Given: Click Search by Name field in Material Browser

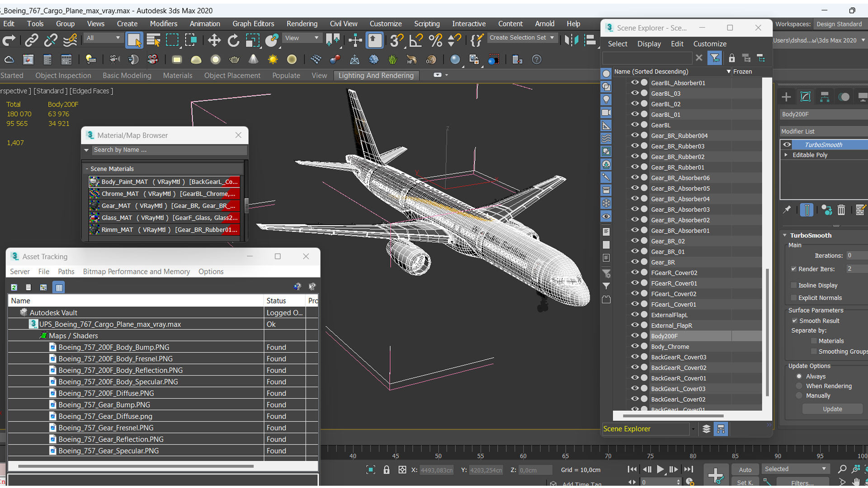Looking at the screenshot, I should pos(169,150).
